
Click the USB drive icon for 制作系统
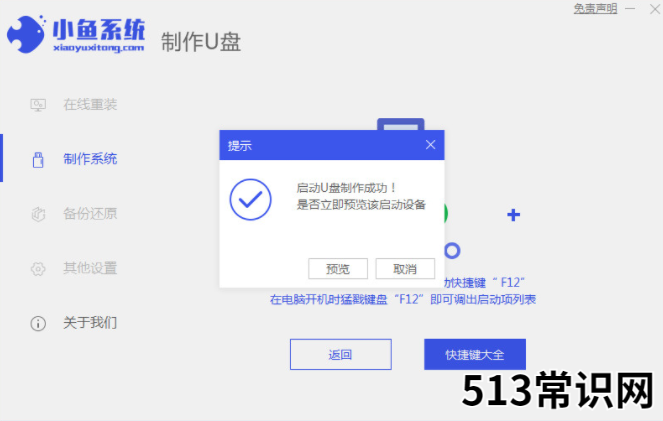pyautogui.click(x=38, y=159)
